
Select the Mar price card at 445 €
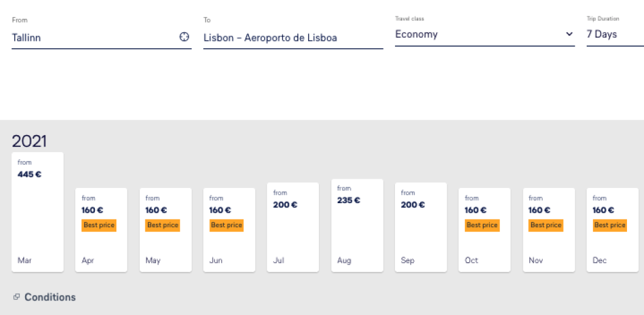tap(38, 212)
